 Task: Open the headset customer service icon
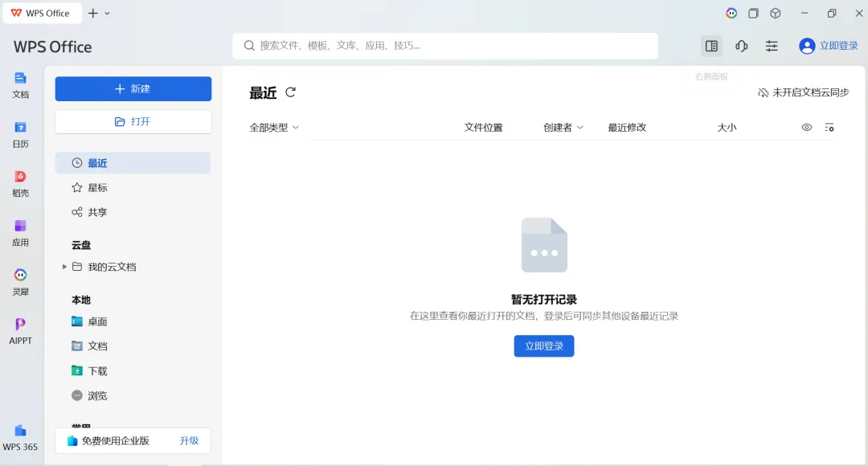[742, 46]
